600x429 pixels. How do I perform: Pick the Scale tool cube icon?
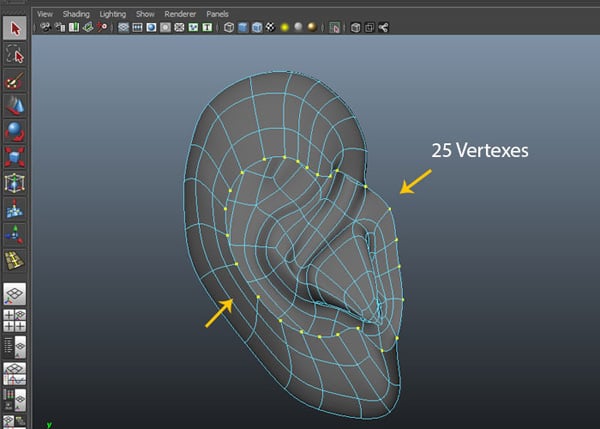point(14,158)
